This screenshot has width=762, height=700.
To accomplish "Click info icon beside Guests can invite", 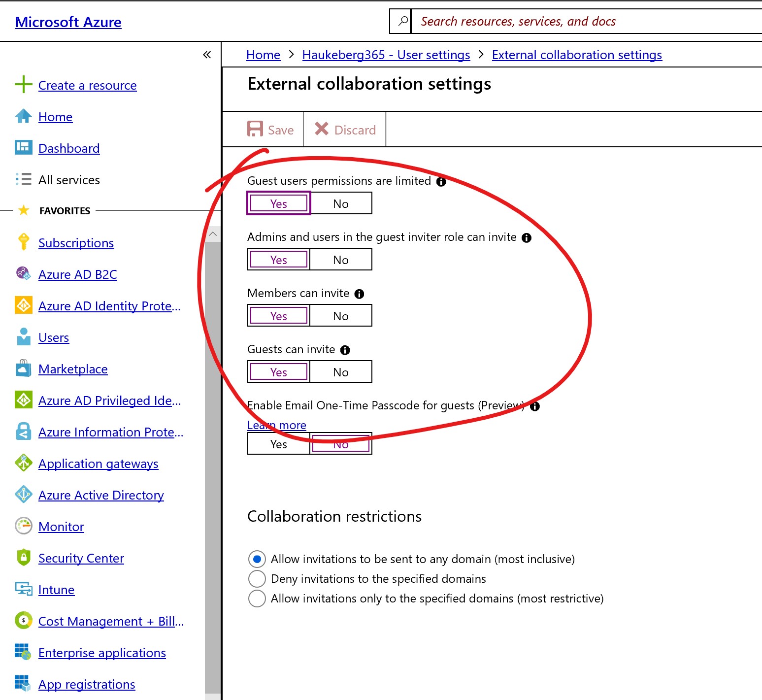I will pyautogui.click(x=345, y=350).
